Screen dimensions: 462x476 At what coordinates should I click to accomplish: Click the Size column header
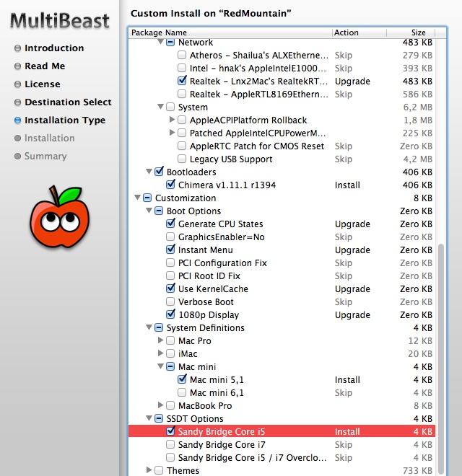click(411, 32)
